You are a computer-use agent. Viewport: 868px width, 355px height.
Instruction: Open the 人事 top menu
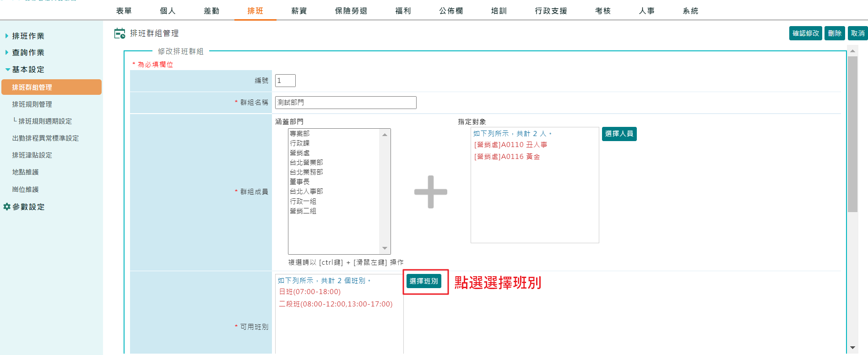pyautogui.click(x=647, y=11)
